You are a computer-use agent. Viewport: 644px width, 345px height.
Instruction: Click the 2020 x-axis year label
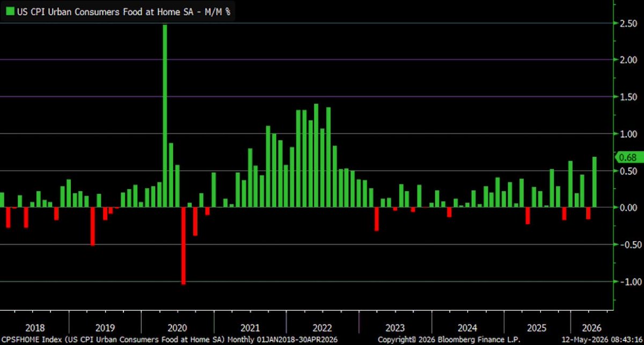tap(177, 327)
